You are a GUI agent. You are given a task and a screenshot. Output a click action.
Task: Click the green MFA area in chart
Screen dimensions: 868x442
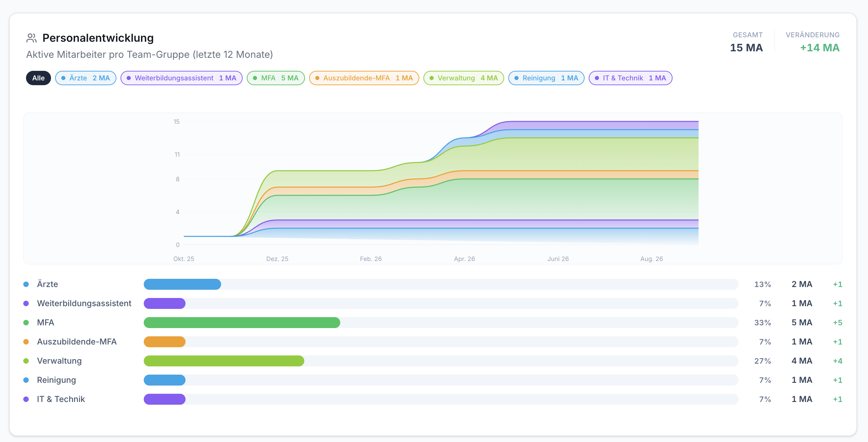point(513,200)
